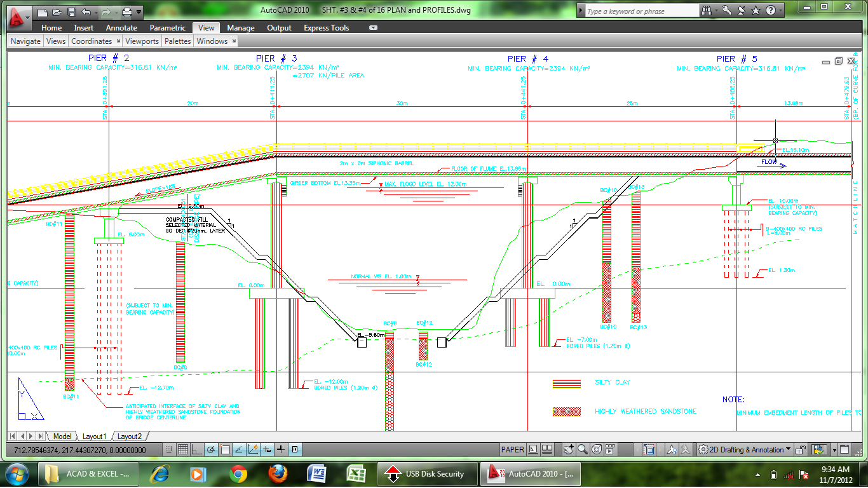Click the Communication Center wrench key icon
This screenshot has width=868, height=488.
click(x=727, y=11)
